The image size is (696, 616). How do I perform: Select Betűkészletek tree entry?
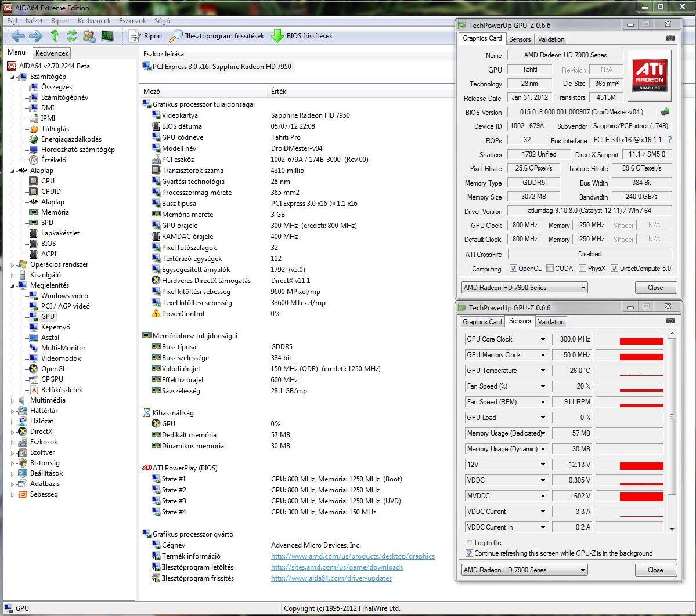[62, 390]
